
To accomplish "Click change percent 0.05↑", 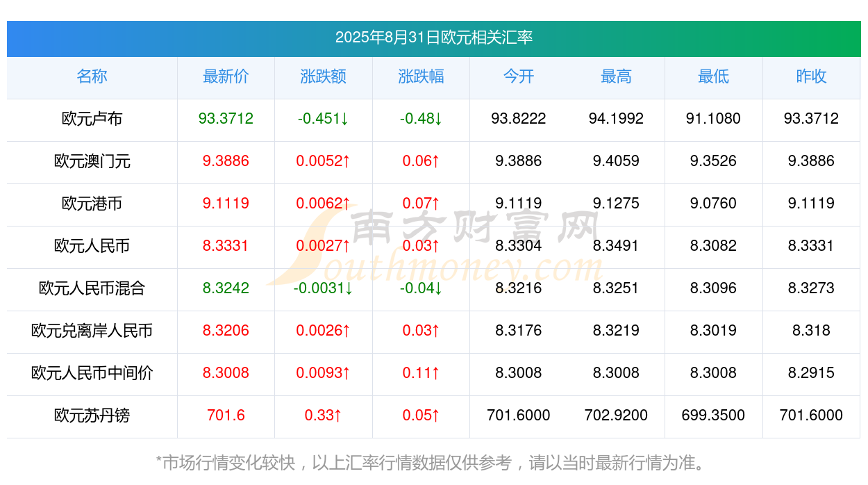I will (421, 416).
